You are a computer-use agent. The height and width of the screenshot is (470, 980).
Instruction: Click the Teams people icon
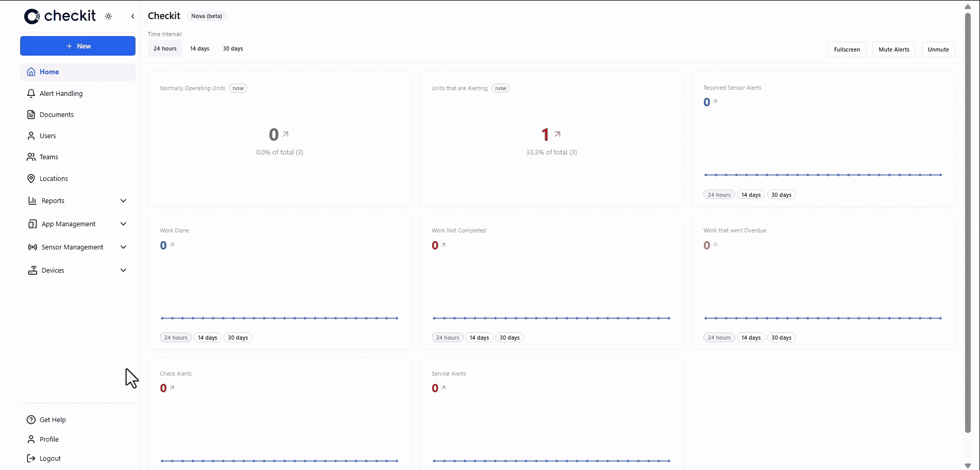coord(31,157)
